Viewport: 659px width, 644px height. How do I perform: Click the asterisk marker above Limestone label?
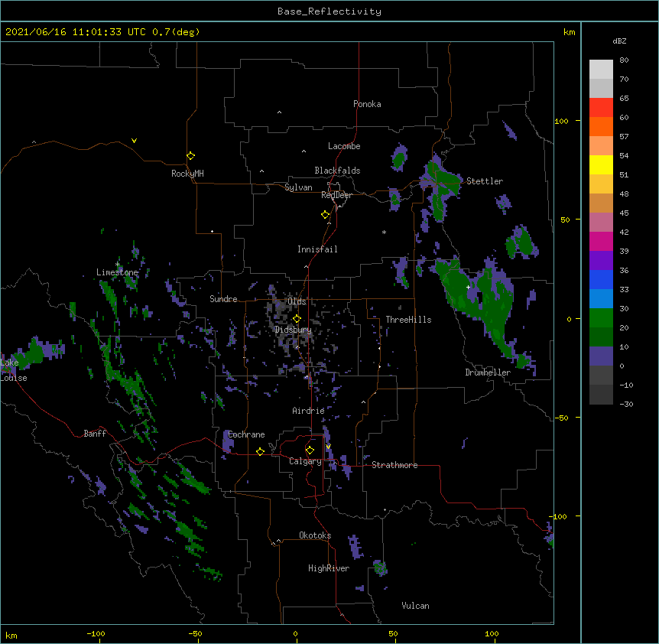tap(118, 265)
